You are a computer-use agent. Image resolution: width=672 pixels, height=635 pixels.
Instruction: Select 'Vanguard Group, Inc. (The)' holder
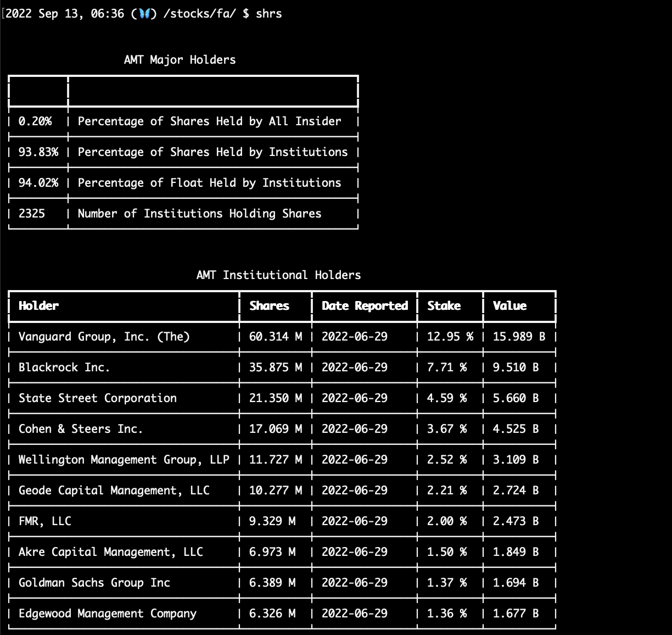pos(104,337)
